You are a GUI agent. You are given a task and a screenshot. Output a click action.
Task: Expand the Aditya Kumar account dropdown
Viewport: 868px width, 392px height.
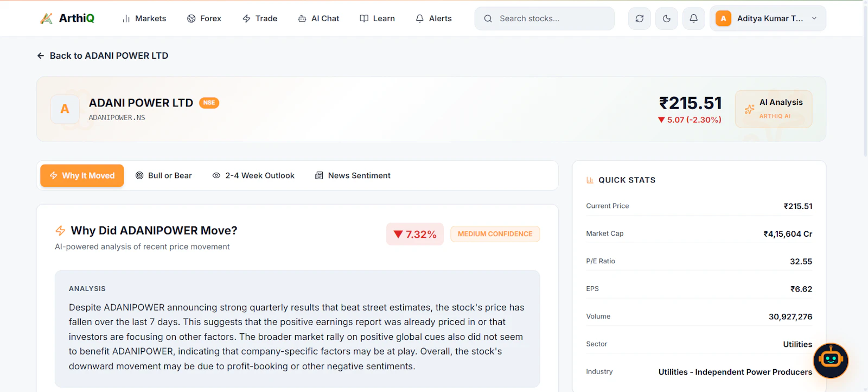pos(768,18)
